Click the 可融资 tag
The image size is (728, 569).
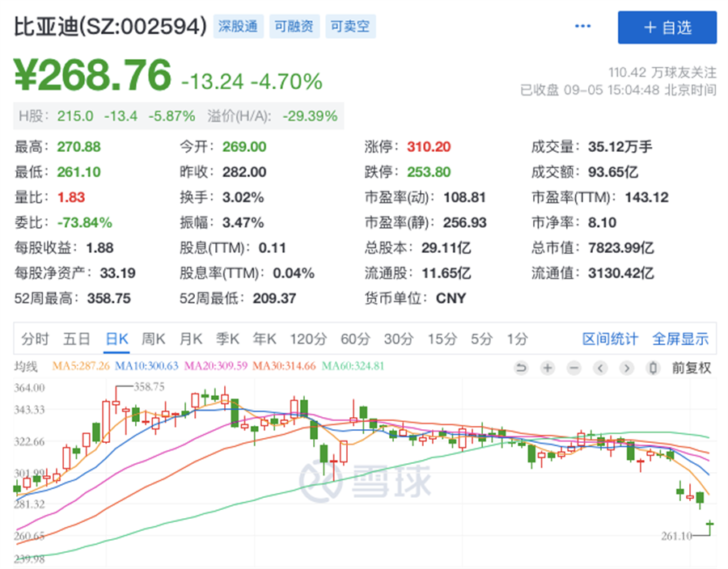tap(294, 27)
